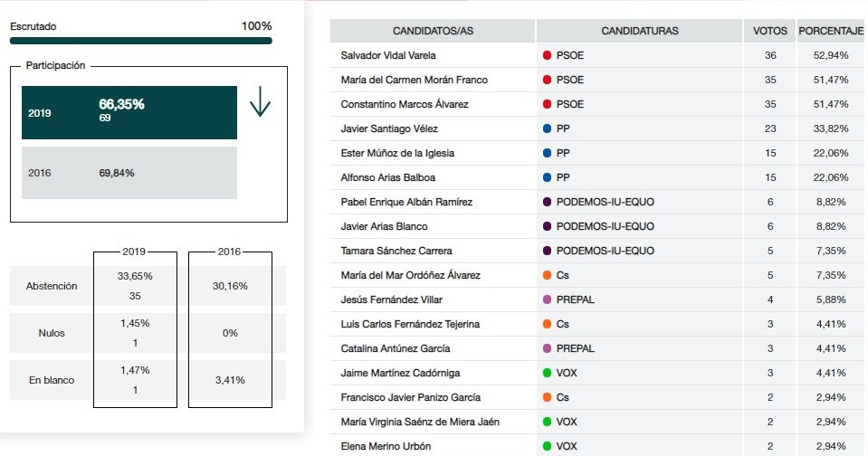
Task: Click the Escrutado progress bar
Action: 141,41
